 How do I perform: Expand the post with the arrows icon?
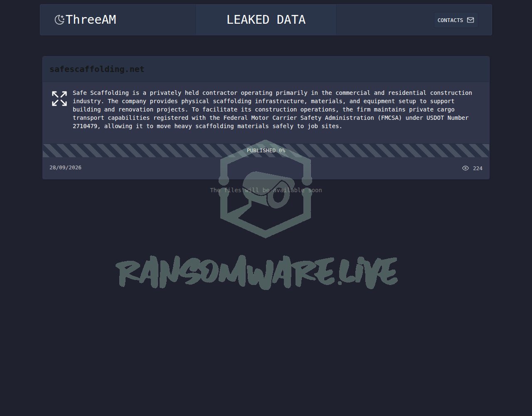click(59, 99)
